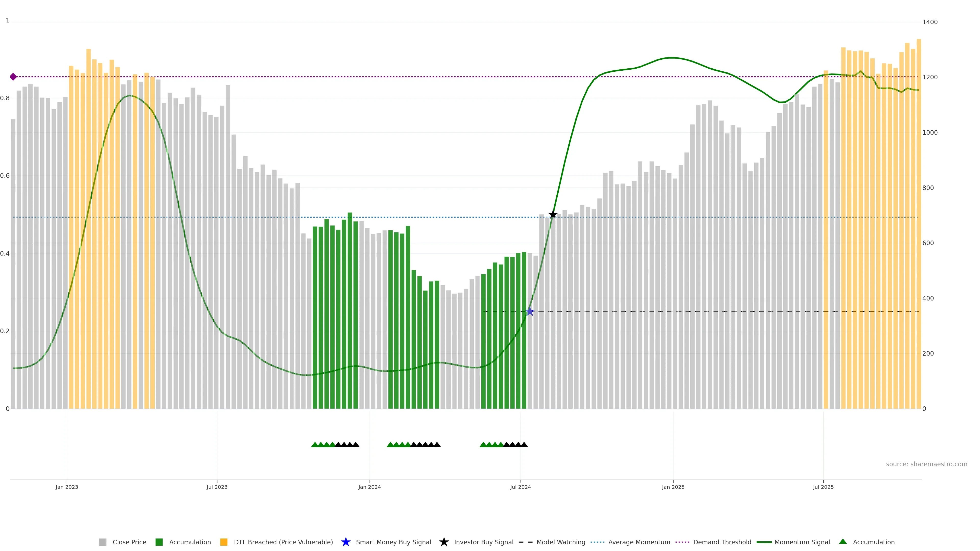
Task: Click blue star icon in legend
Action: [346, 542]
